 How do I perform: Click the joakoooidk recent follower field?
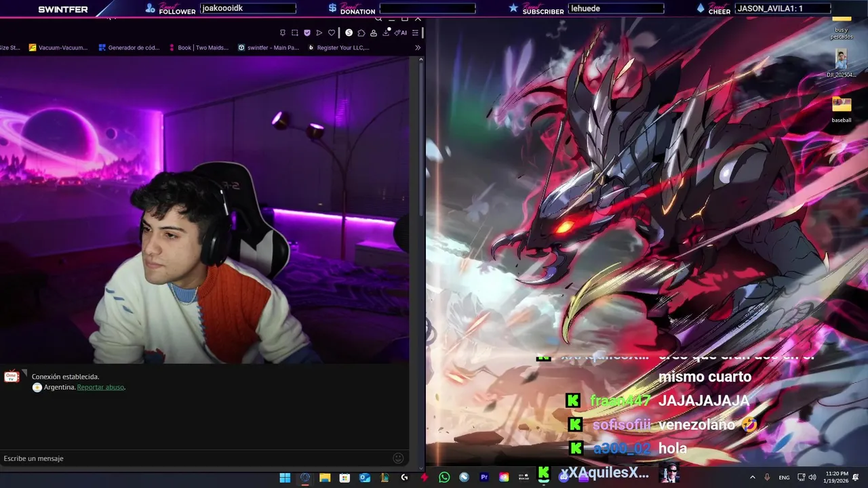tap(248, 8)
